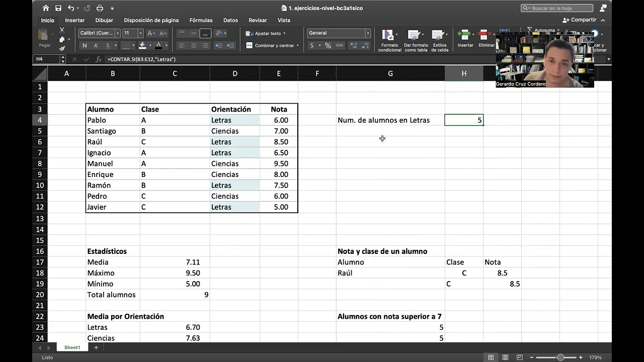Open the Revisar tab
This screenshot has width=644, height=362.
258,20
